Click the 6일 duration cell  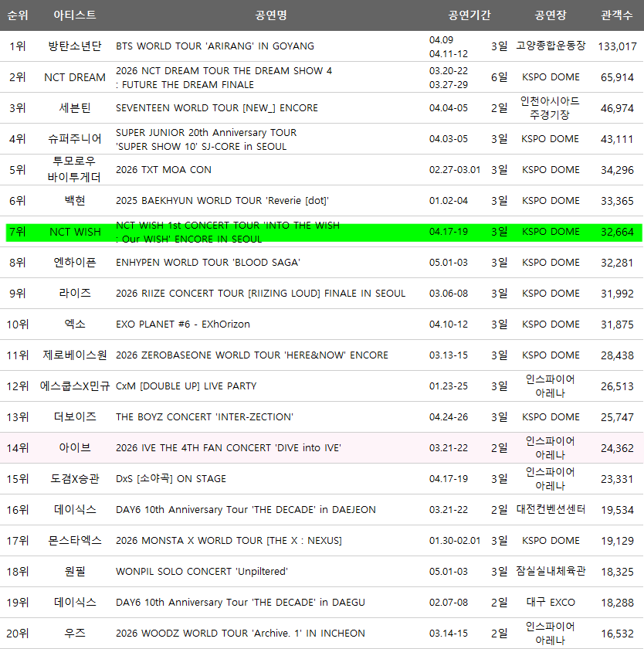click(x=500, y=77)
